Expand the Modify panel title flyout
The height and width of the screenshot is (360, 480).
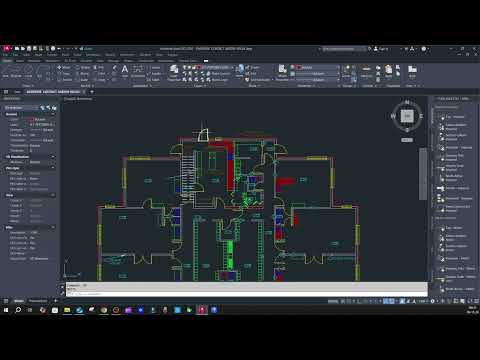(x=87, y=86)
